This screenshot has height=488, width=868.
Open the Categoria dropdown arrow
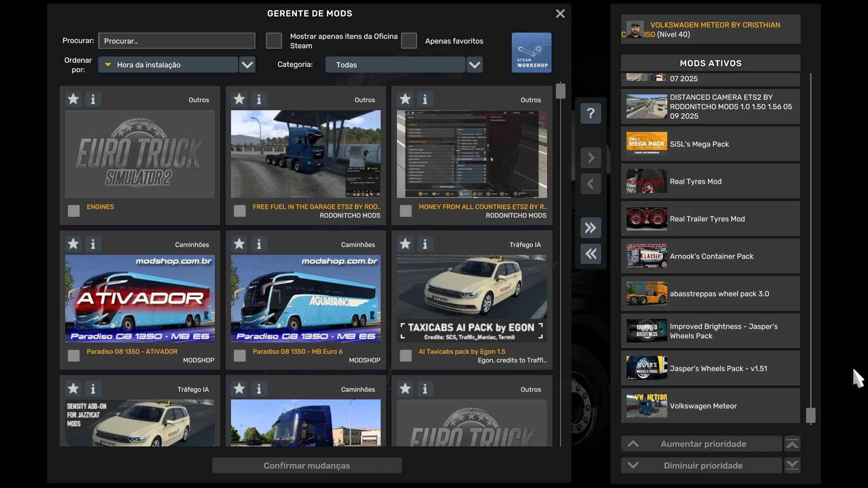click(x=474, y=65)
